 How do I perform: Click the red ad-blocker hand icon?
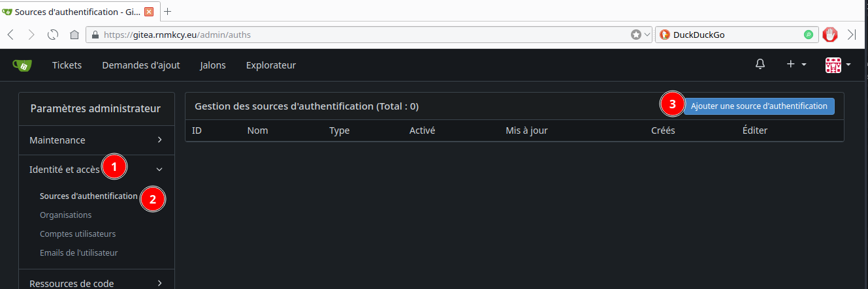830,35
